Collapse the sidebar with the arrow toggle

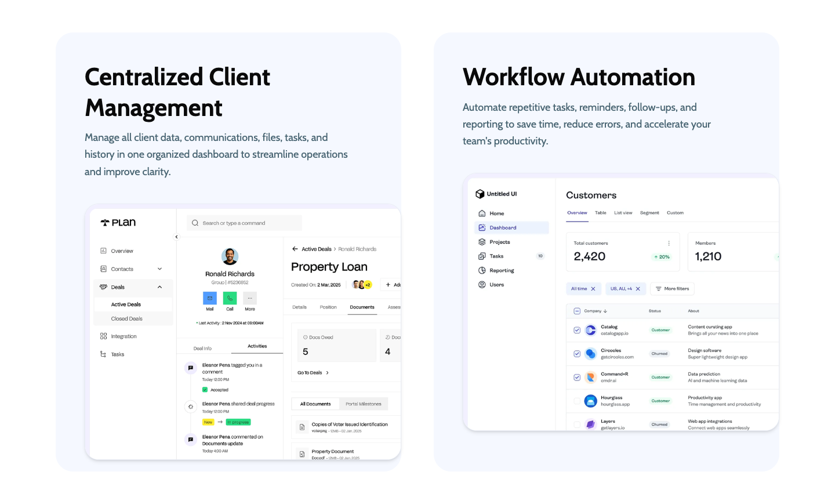point(177,237)
